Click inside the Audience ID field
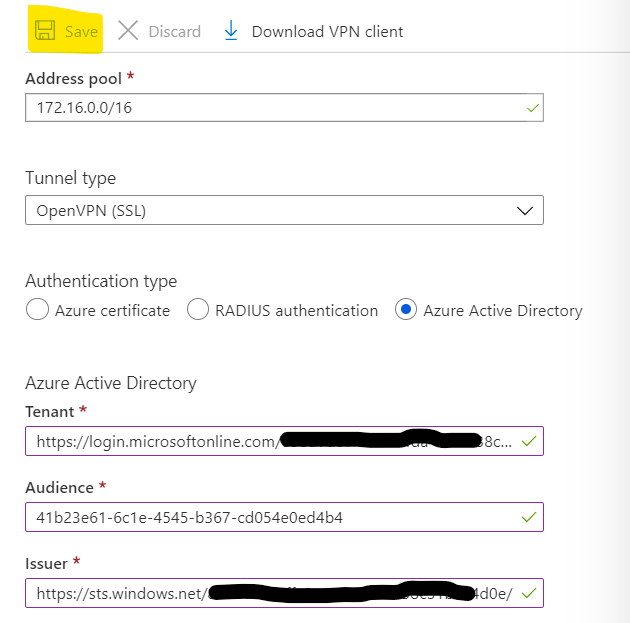This screenshot has width=630, height=623. [x=270, y=517]
